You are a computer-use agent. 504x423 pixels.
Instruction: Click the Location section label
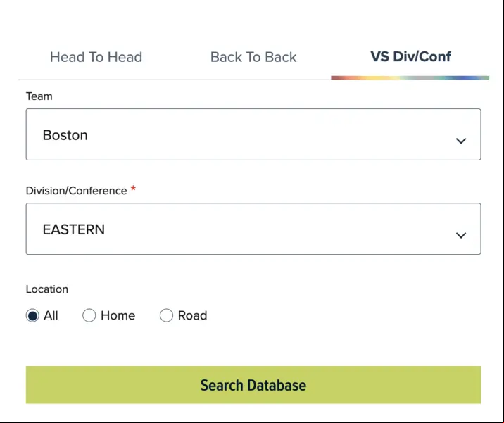[x=47, y=289]
